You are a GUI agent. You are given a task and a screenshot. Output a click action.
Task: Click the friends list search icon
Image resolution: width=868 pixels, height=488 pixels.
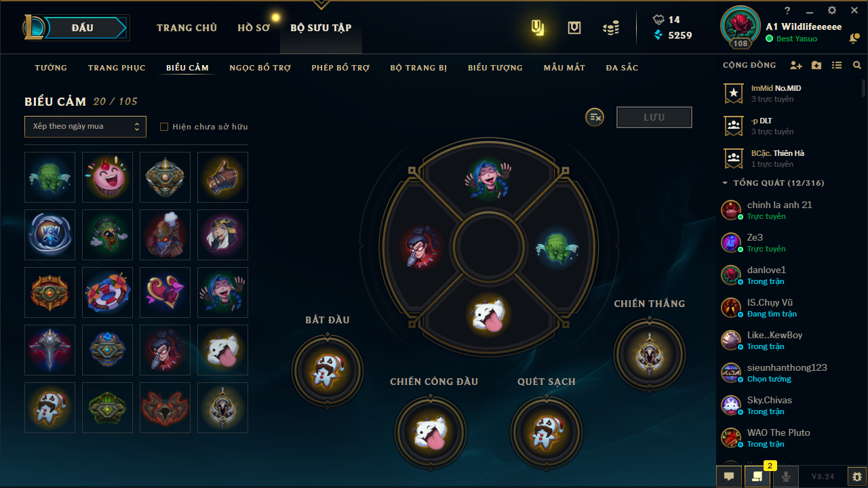(857, 66)
